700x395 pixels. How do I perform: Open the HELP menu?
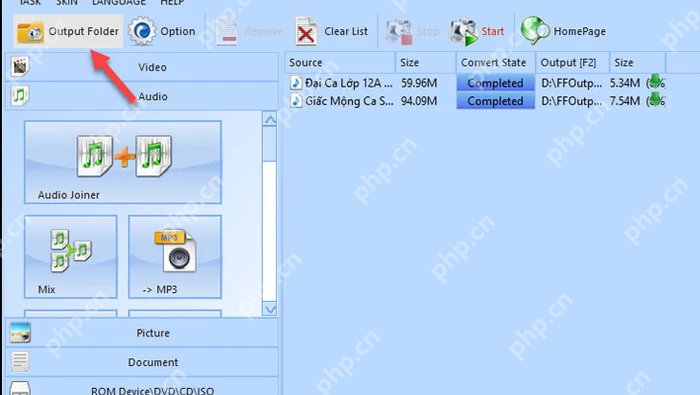click(x=172, y=3)
